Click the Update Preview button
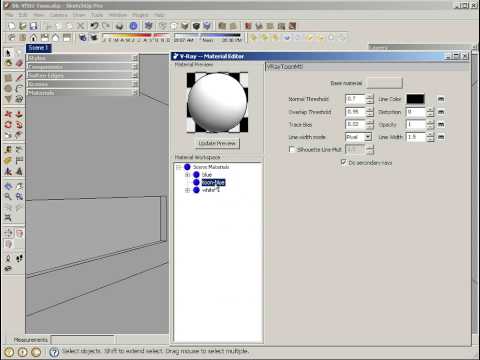This screenshot has width=480, height=360. [x=217, y=143]
